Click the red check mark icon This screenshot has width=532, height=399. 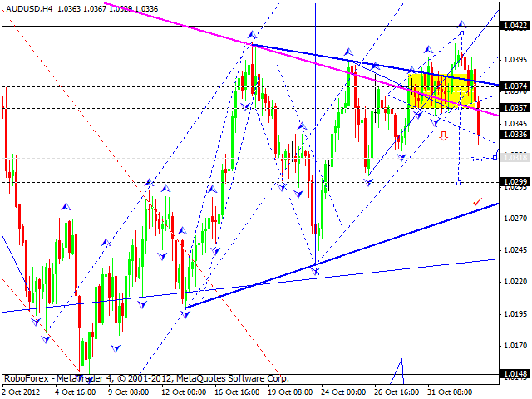478,202
